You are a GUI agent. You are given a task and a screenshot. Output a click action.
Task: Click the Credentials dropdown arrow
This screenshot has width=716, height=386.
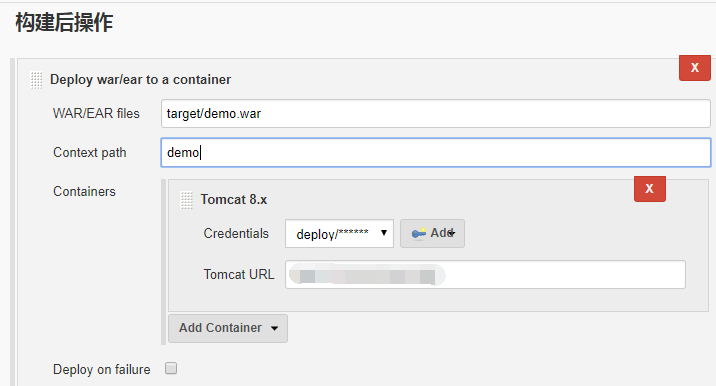pos(384,233)
